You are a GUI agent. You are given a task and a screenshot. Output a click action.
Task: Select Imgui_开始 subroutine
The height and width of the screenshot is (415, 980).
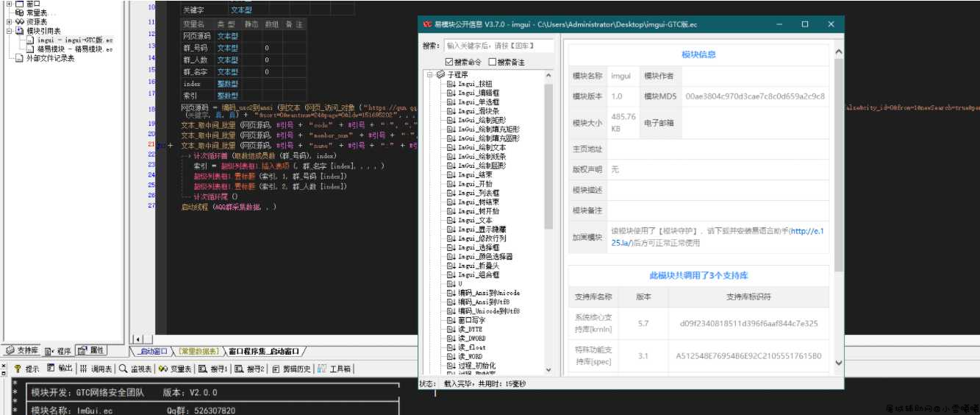tap(475, 184)
